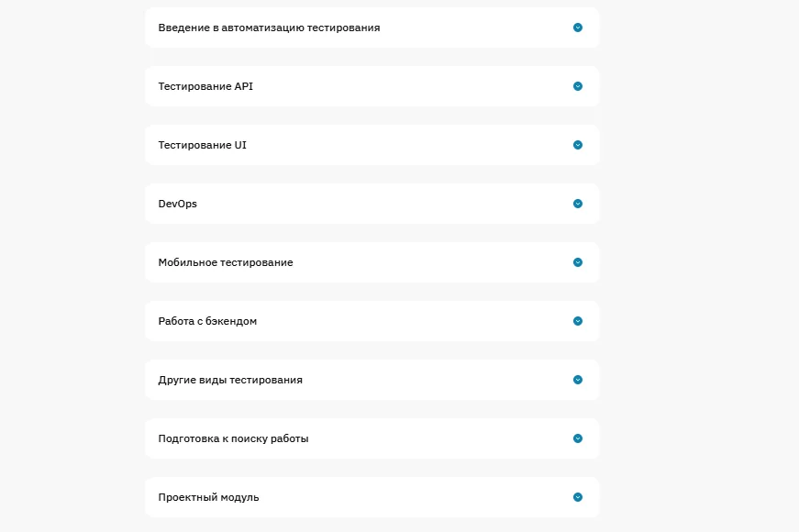Expand the 'Тестирование UI' module arrow
The height and width of the screenshot is (532, 799).
pyautogui.click(x=577, y=144)
